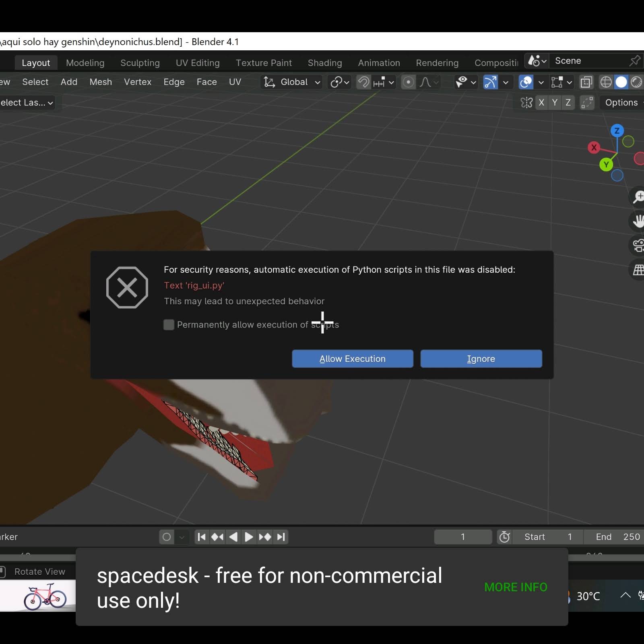Image resolution: width=644 pixels, height=644 pixels.
Task: Enable proportional editing circle icon
Action: tap(408, 82)
